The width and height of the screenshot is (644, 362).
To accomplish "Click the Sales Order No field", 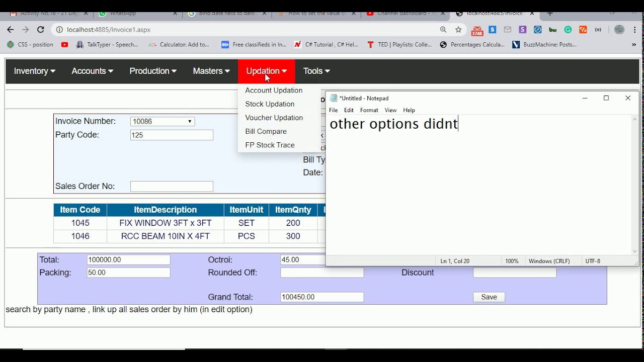I will point(172,187).
